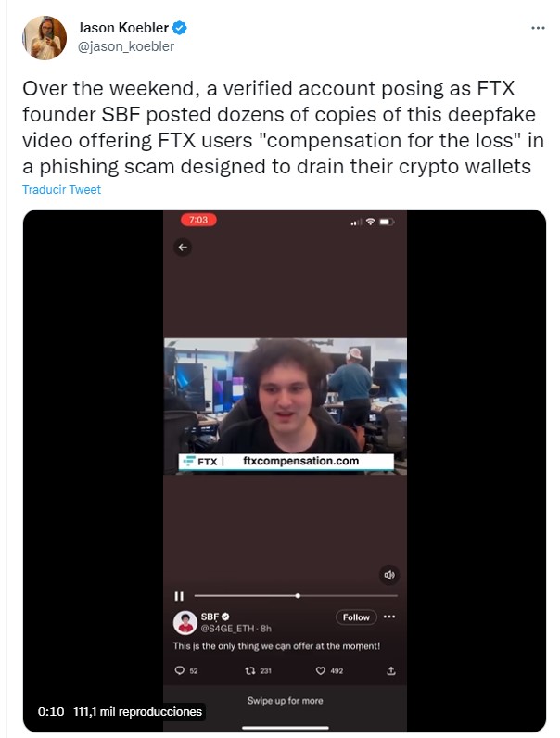560x738 pixels.
Task: Open tweet options three-dot menu
Action: [538, 28]
